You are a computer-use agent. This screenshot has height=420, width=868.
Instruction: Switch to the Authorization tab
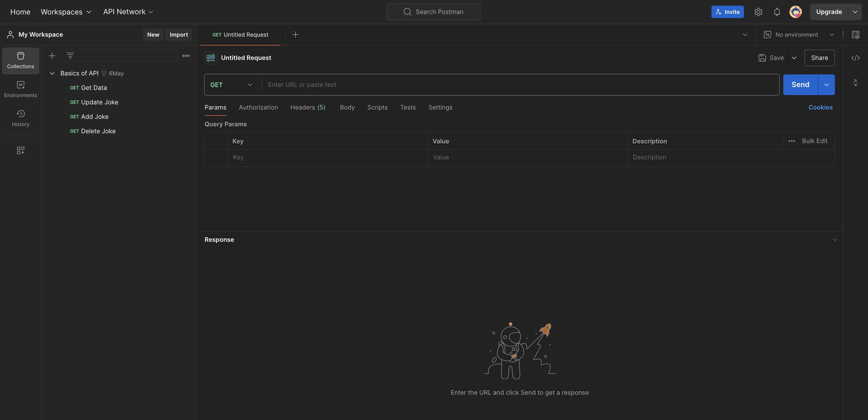point(258,107)
